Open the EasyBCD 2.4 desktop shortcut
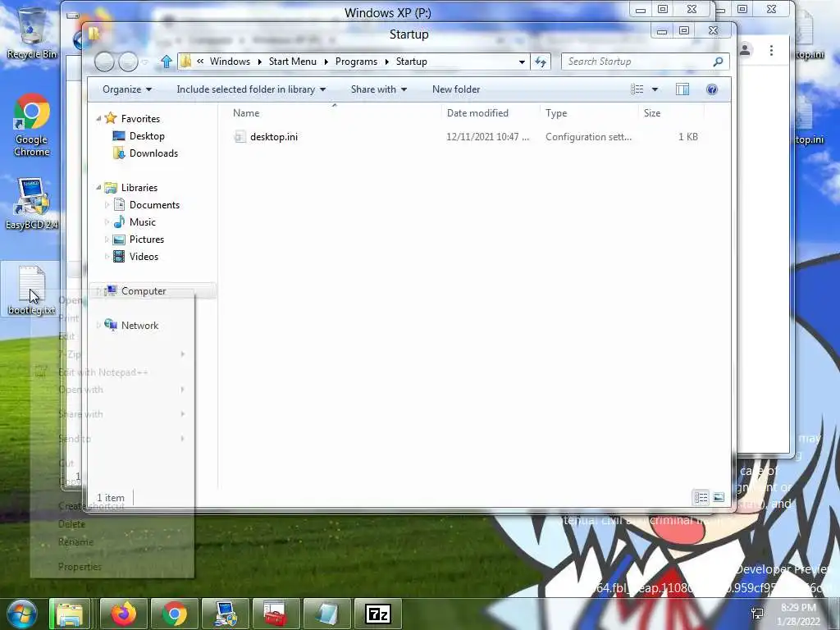Image resolution: width=840 pixels, height=630 pixels. 32,204
